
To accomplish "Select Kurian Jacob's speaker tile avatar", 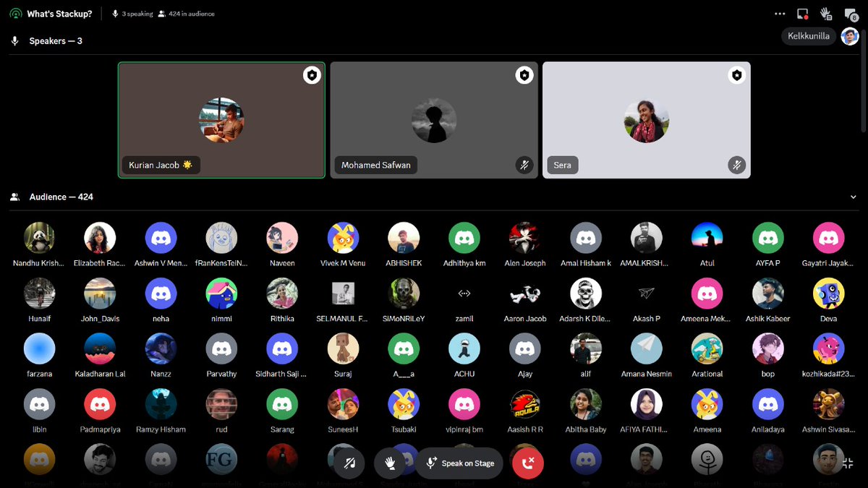I will coord(221,120).
